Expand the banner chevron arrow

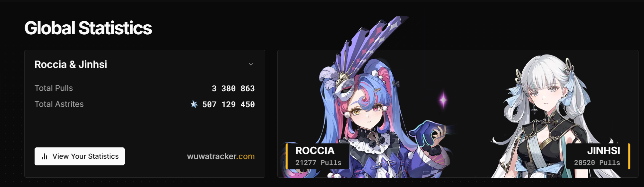click(x=251, y=64)
